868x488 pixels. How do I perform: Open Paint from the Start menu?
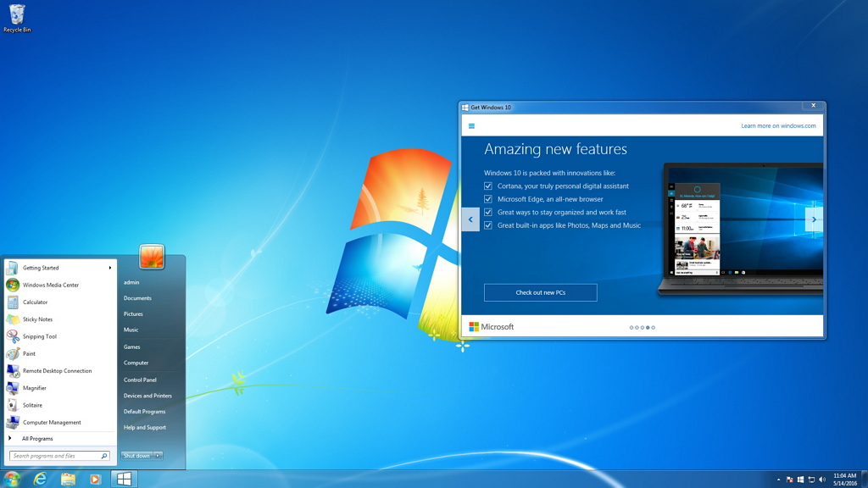[x=29, y=354]
